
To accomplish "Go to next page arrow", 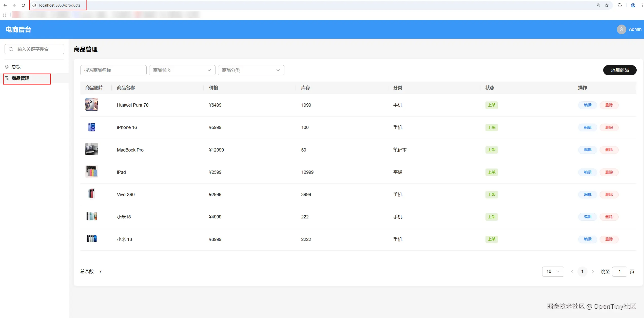I will coord(593,272).
